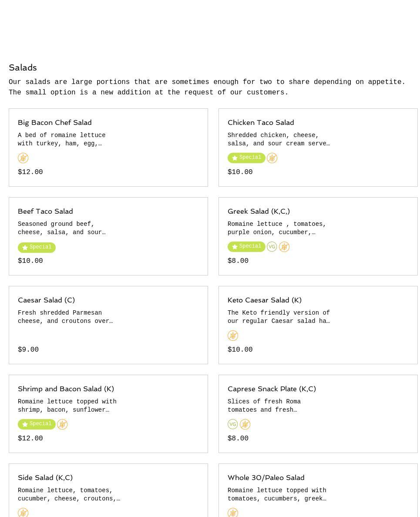Click the $12.00 price on Shrimp and Bacon Salad
Screen dimensions: 420x517
(30, 439)
